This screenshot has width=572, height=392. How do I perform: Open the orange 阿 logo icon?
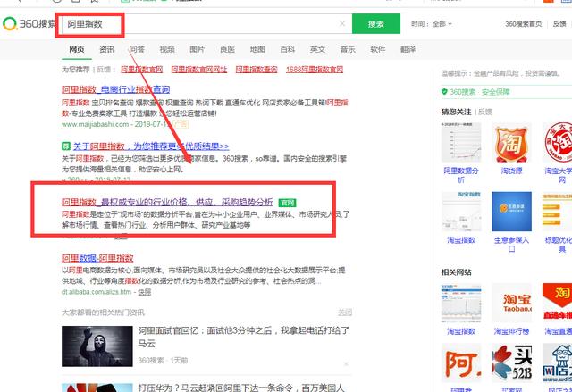461,363
